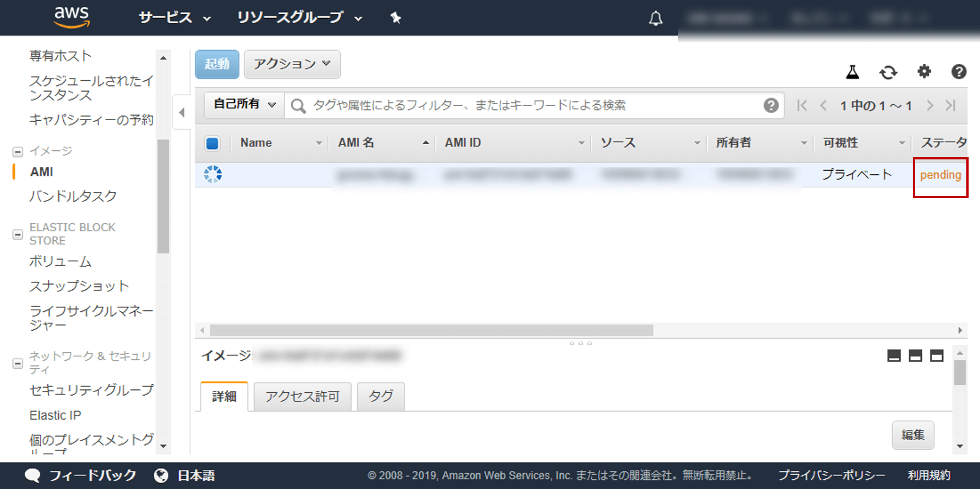Open スケジュールされたインスタンス in the sidebar
Screen dimensions: 980x489
click(x=91, y=88)
